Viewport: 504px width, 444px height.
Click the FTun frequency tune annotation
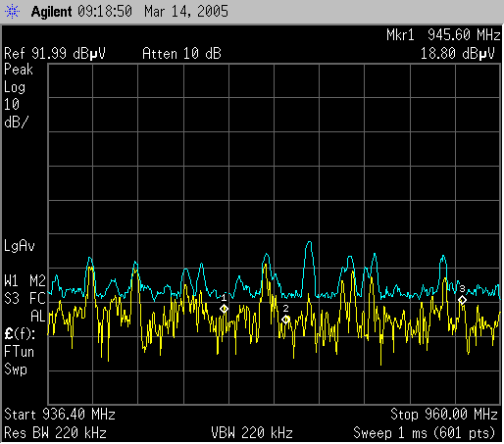(x=19, y=352)
